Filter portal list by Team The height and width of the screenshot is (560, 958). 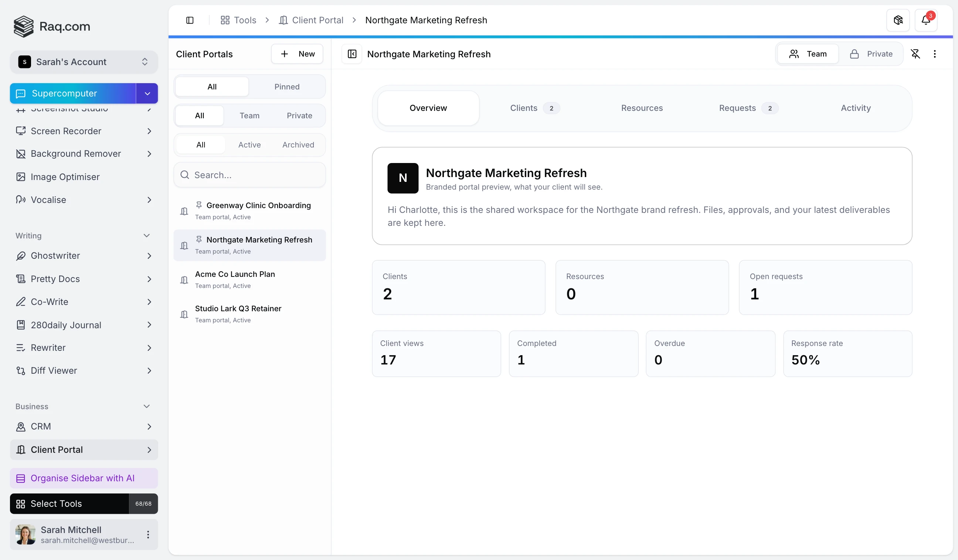[x=249, y=116]
